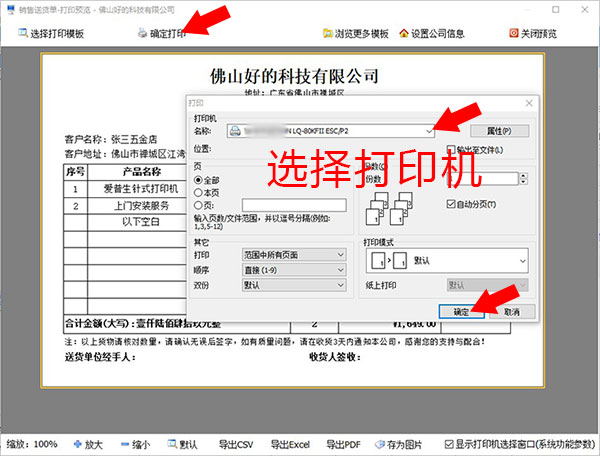Click 存为图片 label
The width and height of the screenshot is (600, 456).
[404, 445]
